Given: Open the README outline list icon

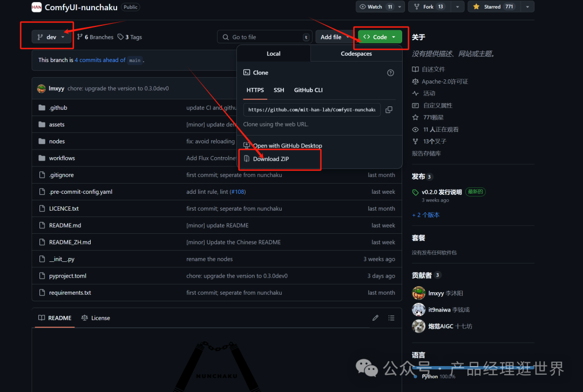Looking at the screenshot, I should point(391,317).
